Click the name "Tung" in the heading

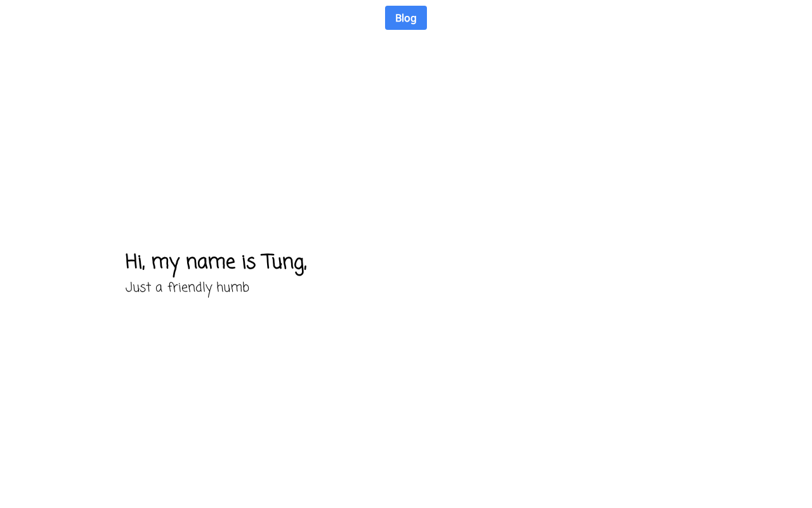pyautogui.click(x=282, y=262)
